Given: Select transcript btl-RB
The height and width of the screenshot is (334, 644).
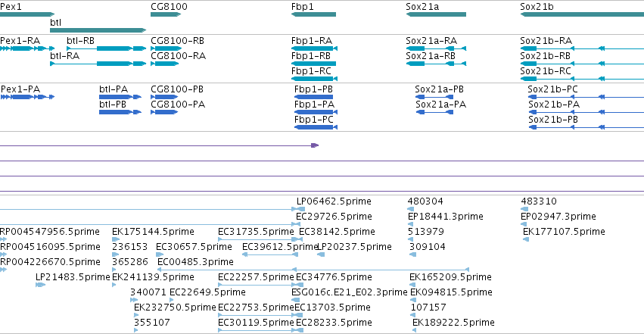Looking at the screenshot, I should (107, 48).
